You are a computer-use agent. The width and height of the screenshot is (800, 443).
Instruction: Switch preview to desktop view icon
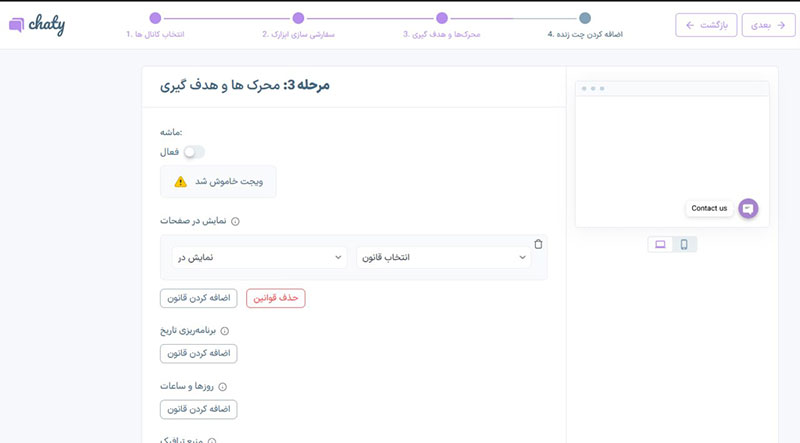tap(660, 244)
